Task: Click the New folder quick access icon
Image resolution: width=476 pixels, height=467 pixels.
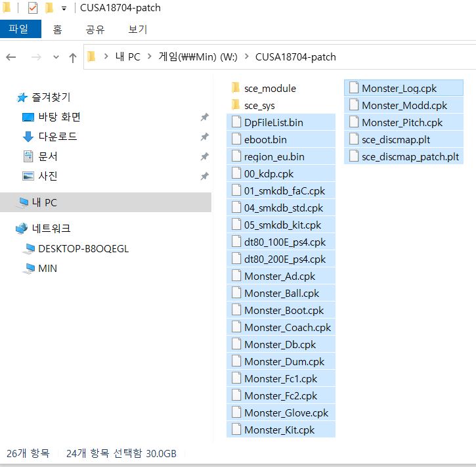Action: pos(49,8)
